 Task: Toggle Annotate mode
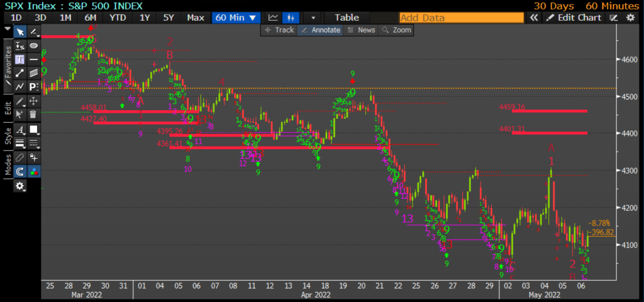click(320, 30)
